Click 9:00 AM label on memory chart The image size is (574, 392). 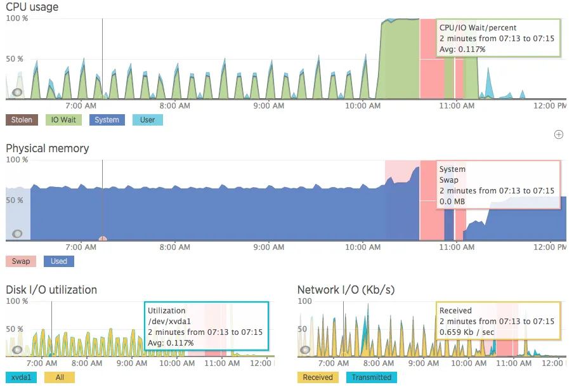click(x=269, y=247)
